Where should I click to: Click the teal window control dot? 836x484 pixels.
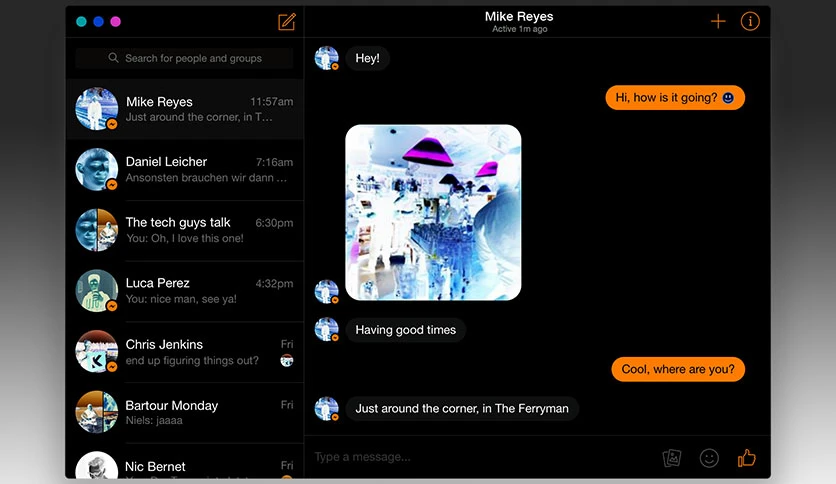coord(81,22)
